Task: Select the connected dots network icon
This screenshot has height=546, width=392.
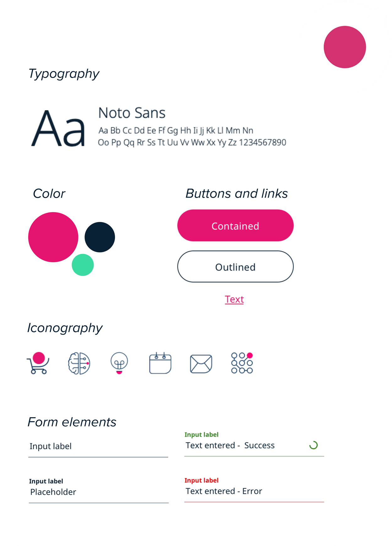Action: point(242,363)
